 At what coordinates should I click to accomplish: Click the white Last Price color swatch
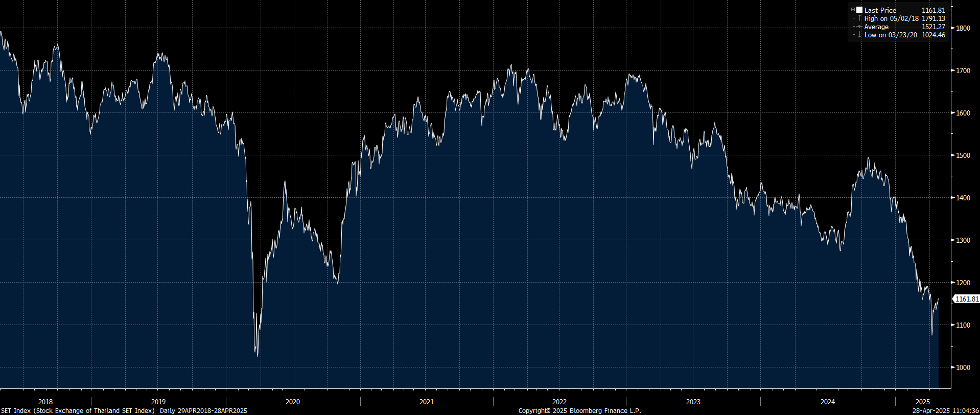point(859,10)
